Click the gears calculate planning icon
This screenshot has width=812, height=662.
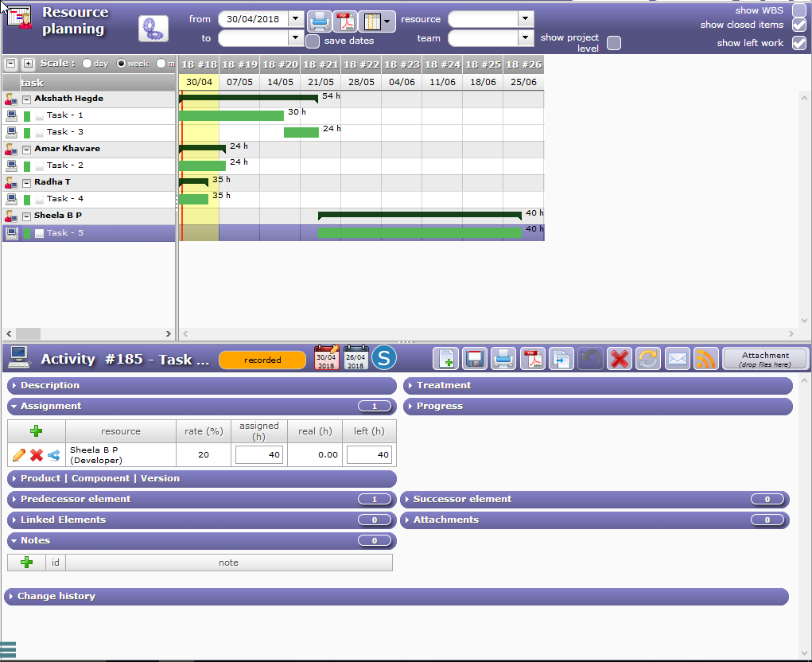point(153,28)
